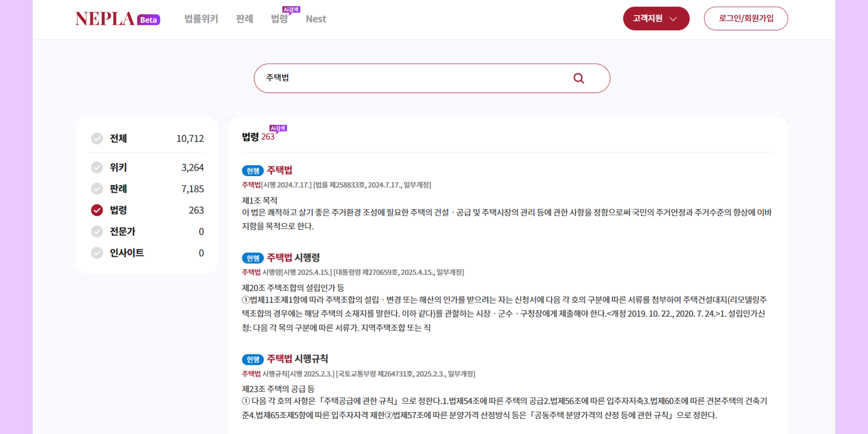Viewport: 868px width, 434px height.
Task: Uncheck the selected 법령 filter
Action: coord(97,210)
